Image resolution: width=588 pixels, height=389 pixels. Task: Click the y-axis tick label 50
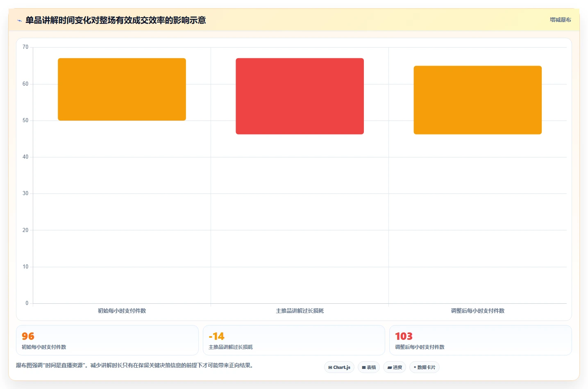25,121
